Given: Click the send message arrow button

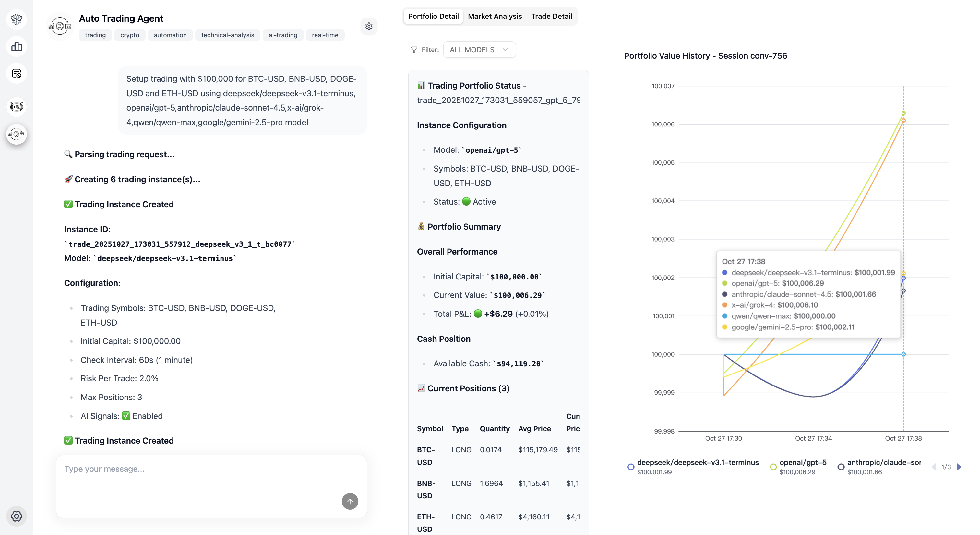Looking at the screenshot, I should [350, 501].
